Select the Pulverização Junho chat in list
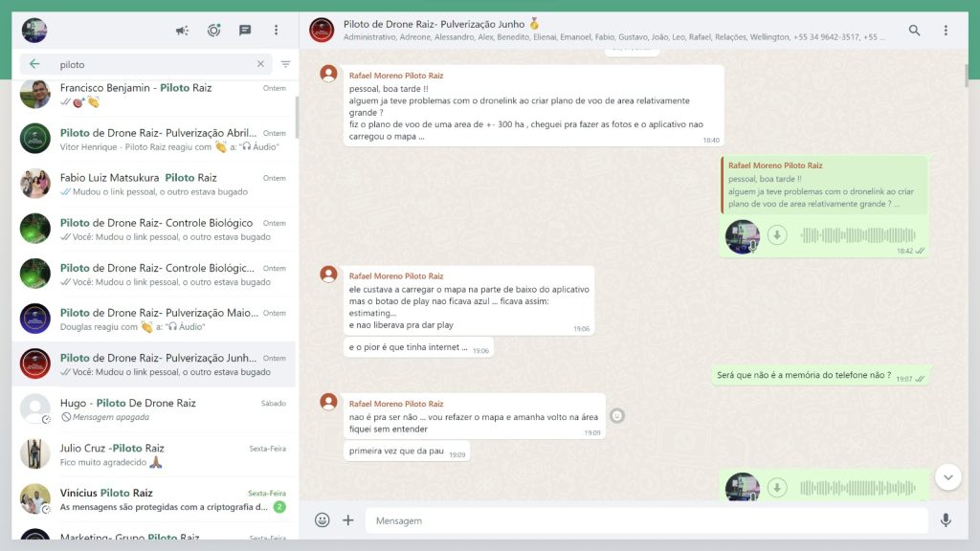The height and width of the screenshot is (551, 980). 154,364
